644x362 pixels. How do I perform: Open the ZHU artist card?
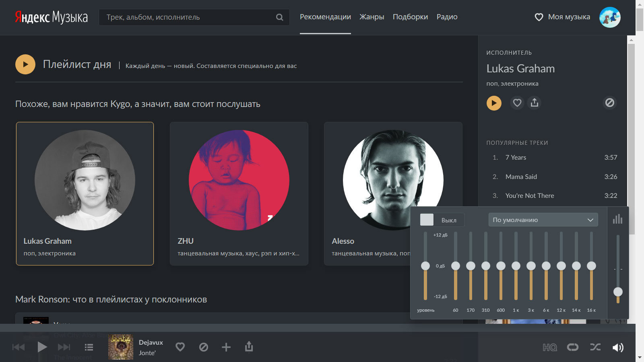[x=239, y=193]
